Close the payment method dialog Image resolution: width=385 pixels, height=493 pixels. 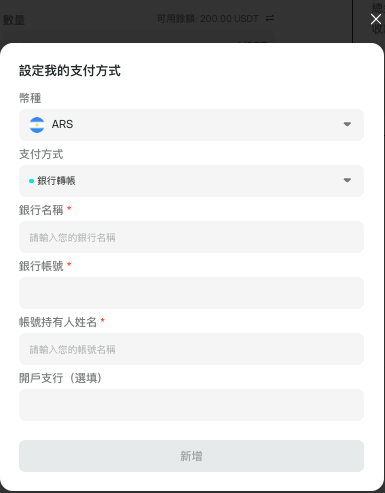tap(376, 19)
